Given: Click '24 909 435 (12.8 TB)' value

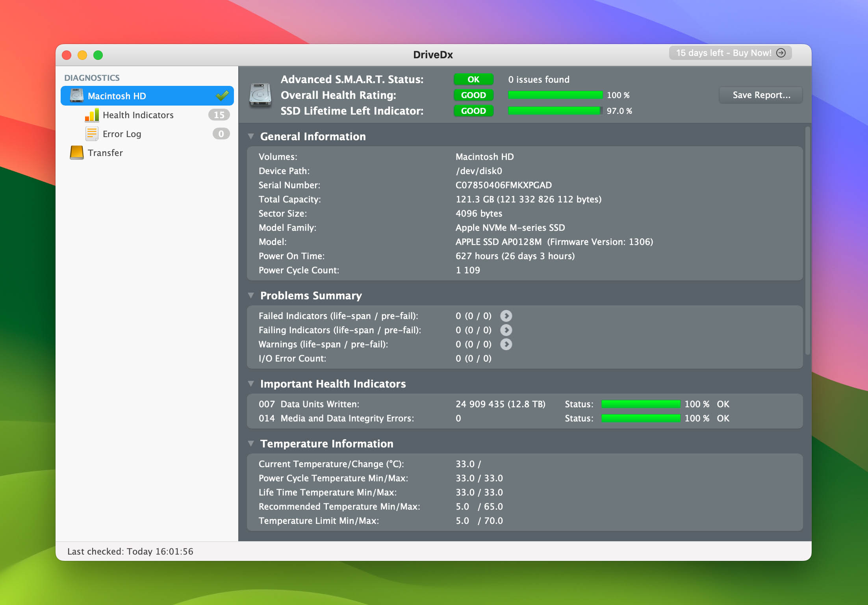Looking at the screenshot, I should click(500, 404).
